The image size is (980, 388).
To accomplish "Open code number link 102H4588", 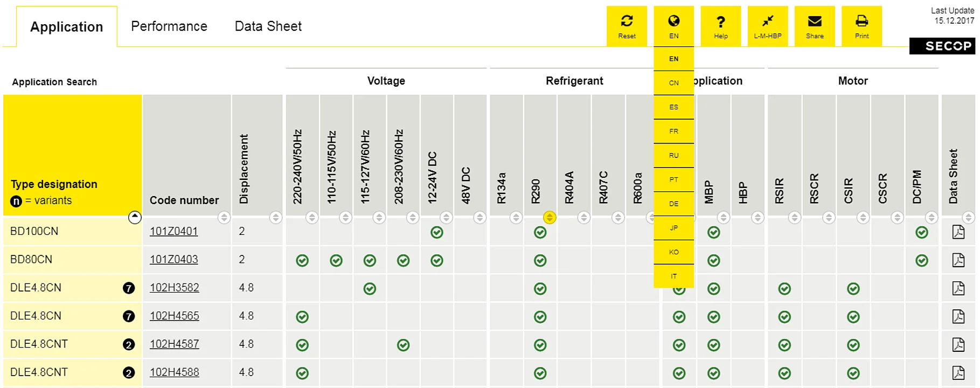I will (174, 372).
